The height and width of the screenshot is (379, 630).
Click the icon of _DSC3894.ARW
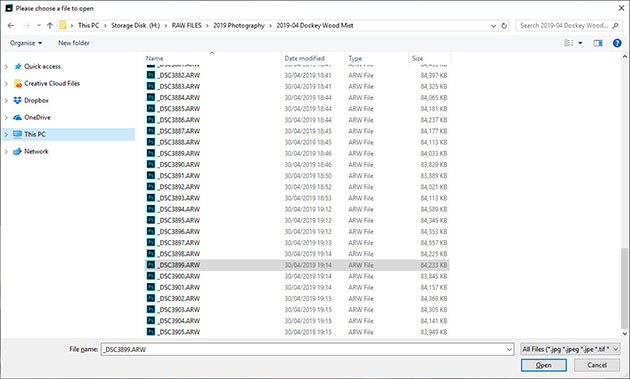pyautogui.click(x=151, y=209)
